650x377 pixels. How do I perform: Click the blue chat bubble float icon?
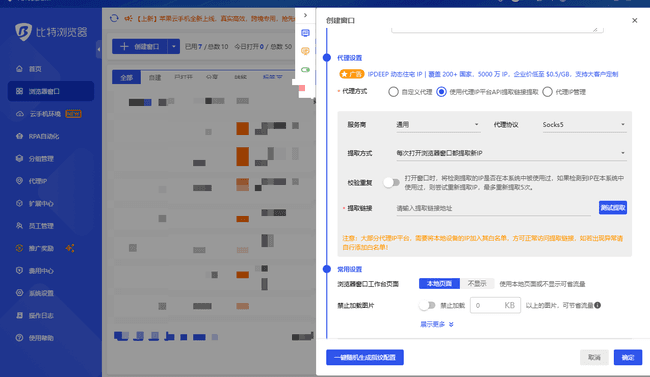click(x=306, y=33)
